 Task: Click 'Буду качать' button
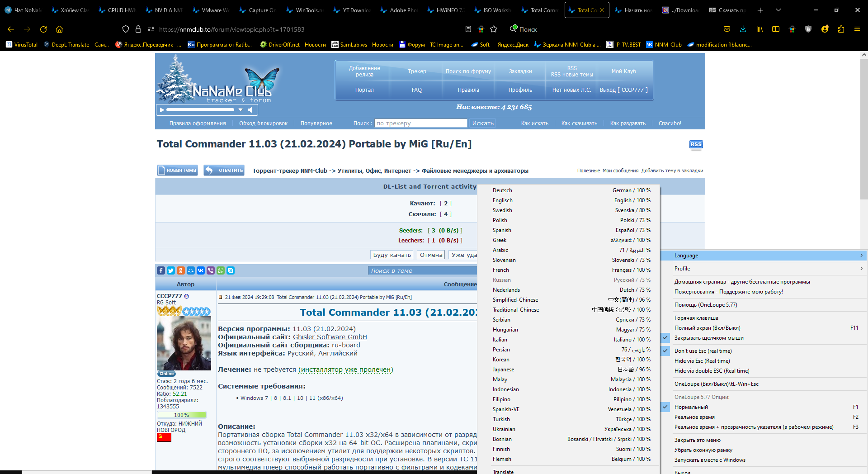pos(392,255)
